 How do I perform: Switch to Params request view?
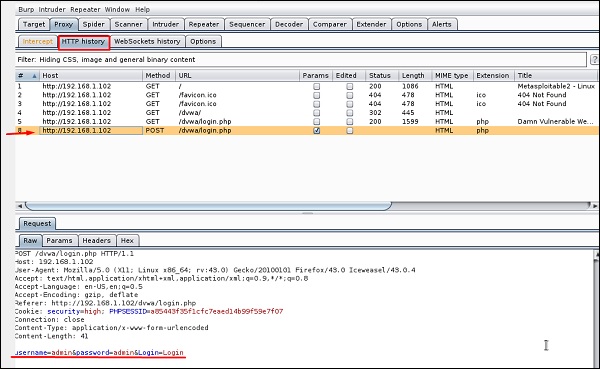(59, 241)
